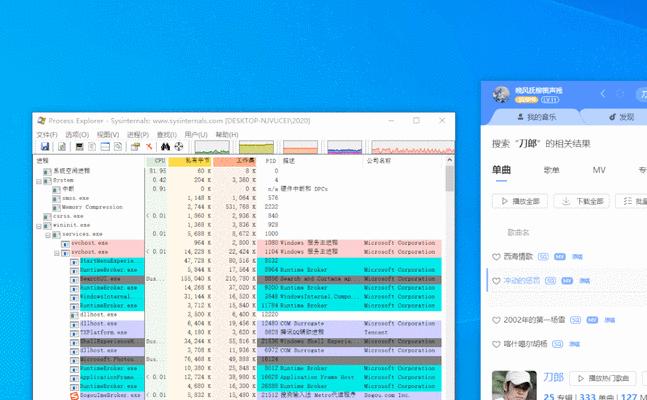The width and height of the screenshot is (647, 400).
Task: Click the process icon beside csrss.exe
Action: 47,216
